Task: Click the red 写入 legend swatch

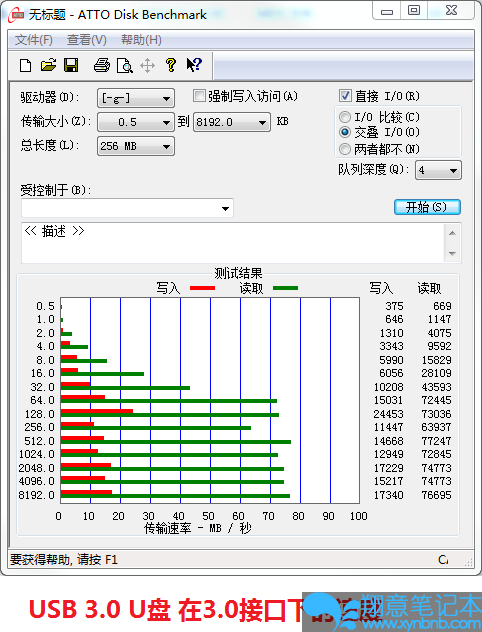Action: pos(202,288)
